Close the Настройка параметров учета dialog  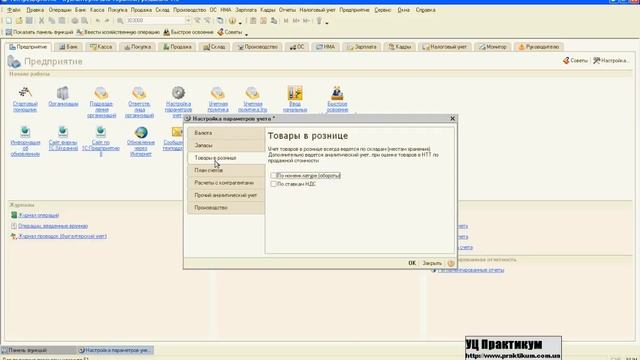452,119
